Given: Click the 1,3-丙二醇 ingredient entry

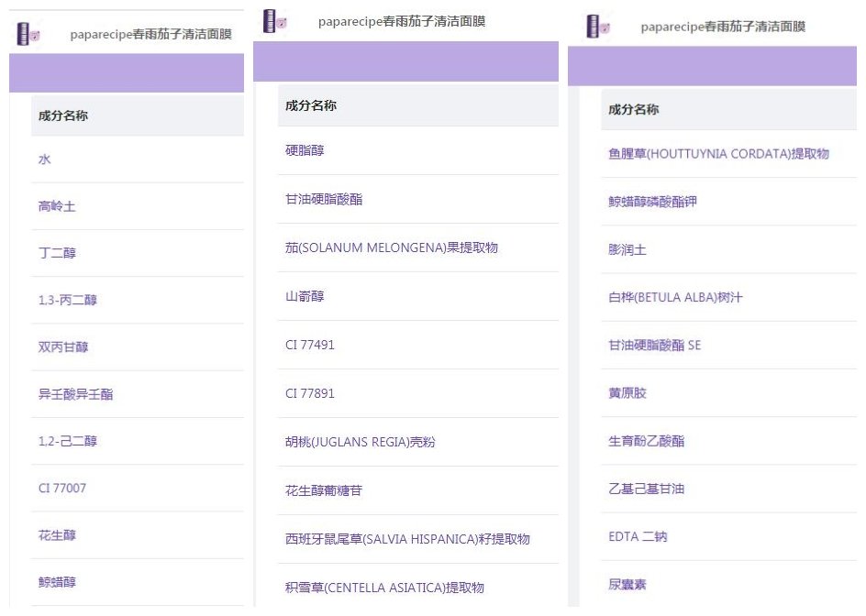Looking at the screenshot, I should 67,301.
